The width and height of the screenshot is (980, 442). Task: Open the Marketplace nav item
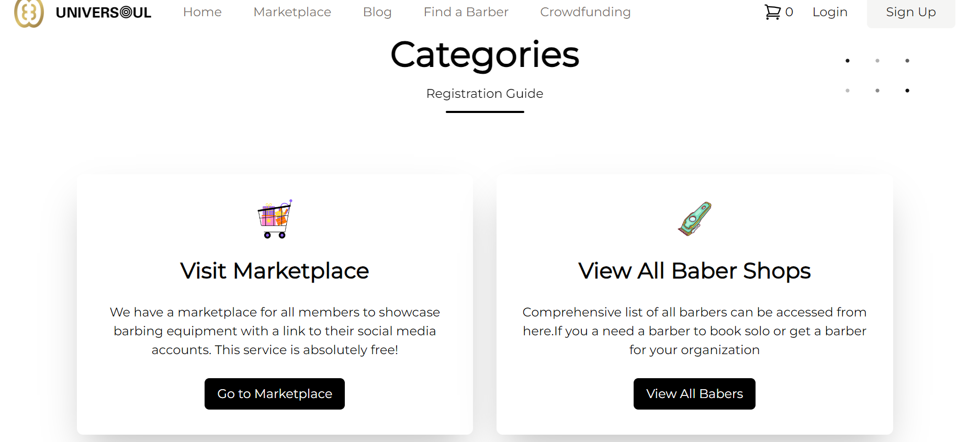pos(292,12)
